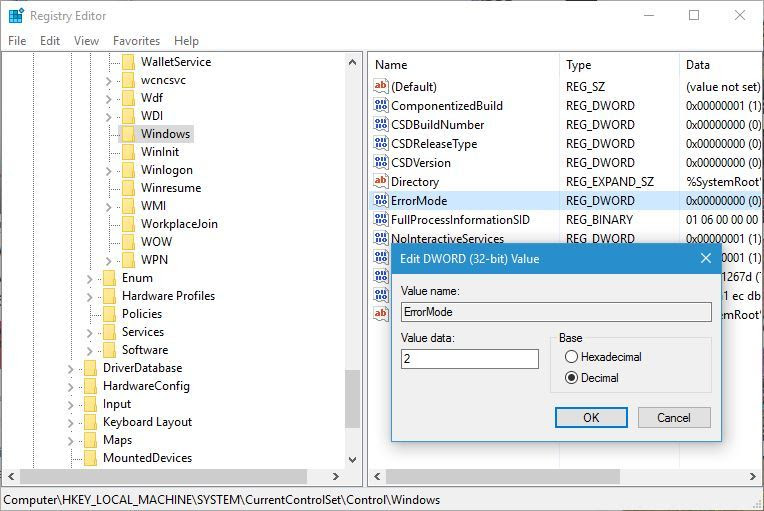This screenshot has height=511, width=764.
Task: Click the Registry Editor app icon in title bar
Action: click(x=16, y=16)
